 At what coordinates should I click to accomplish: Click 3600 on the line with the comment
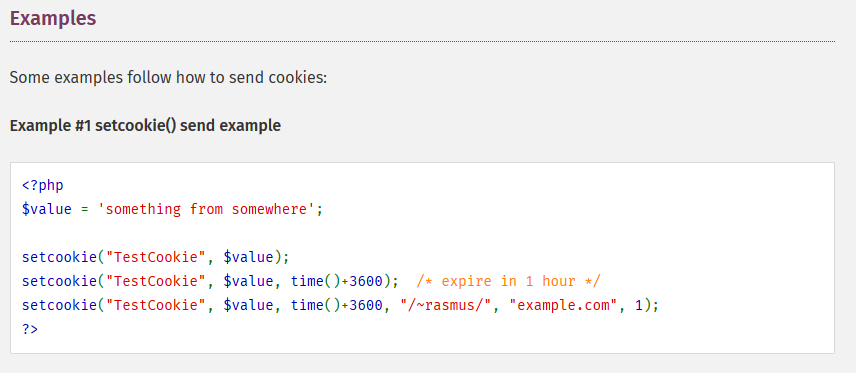366,281
